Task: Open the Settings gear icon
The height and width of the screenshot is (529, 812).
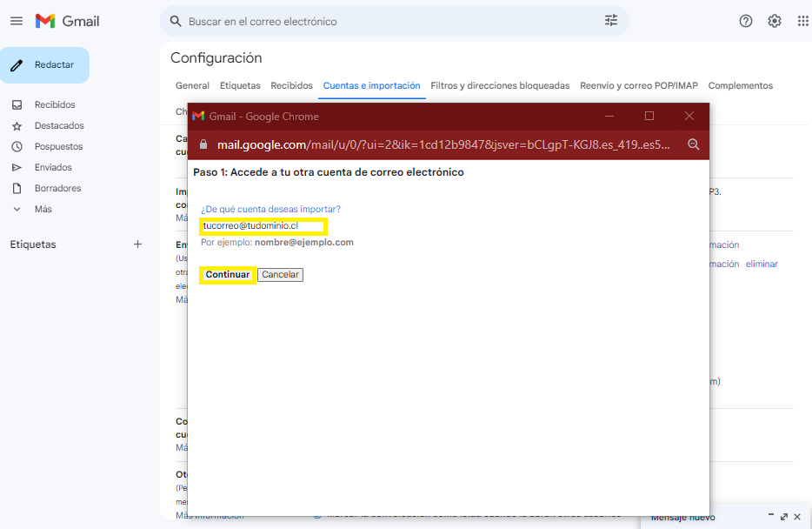Action: point(774,21)
